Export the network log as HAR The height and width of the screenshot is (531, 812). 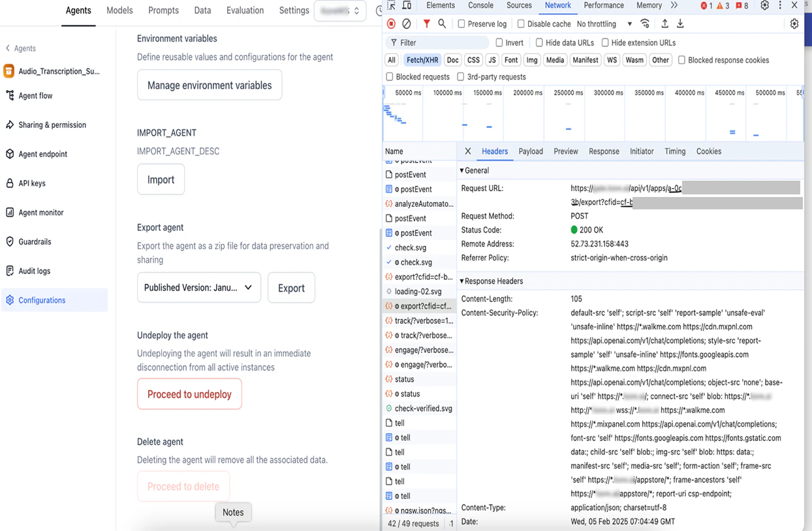[x=680, y=23]
